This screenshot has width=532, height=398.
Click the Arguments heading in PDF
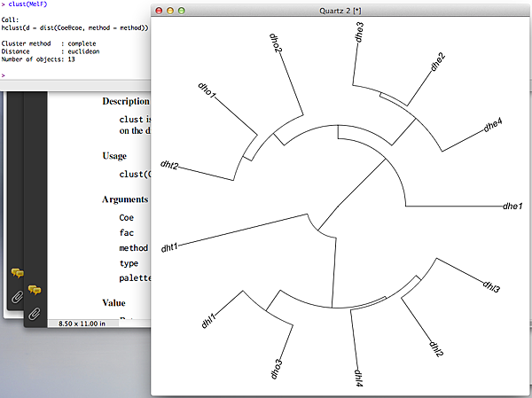point(125,199)
